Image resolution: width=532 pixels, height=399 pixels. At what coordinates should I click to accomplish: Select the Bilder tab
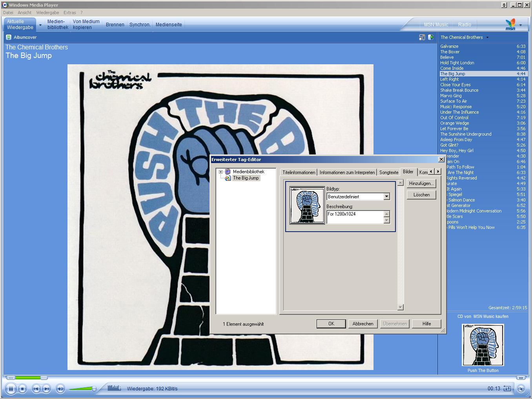click(408, 172)
